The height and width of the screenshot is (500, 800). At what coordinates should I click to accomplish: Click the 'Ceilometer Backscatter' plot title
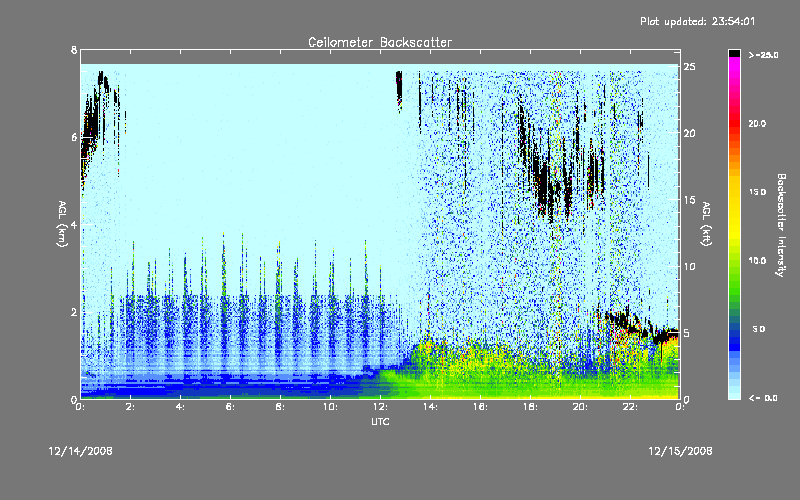(x=380, y=42)
